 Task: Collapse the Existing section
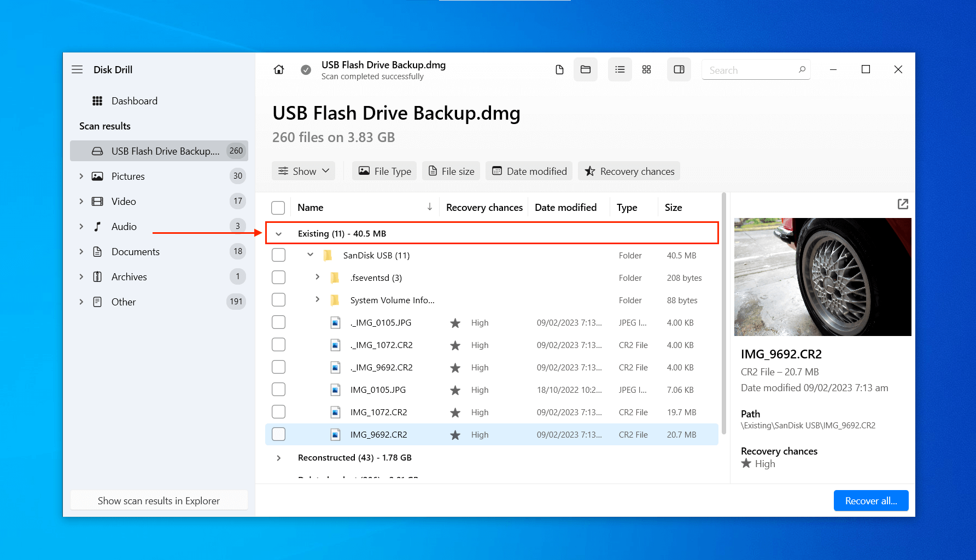pos(279,233)
